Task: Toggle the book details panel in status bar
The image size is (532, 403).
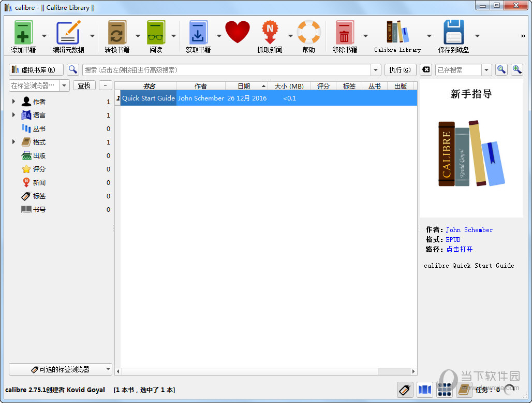Action: (464, 390)
